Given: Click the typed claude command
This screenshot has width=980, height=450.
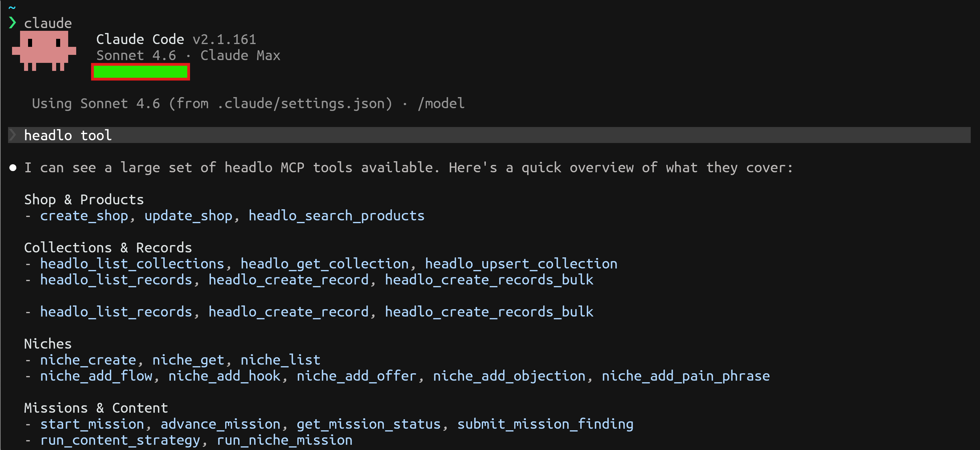Looking at the screenshot, I should [48, 23].
